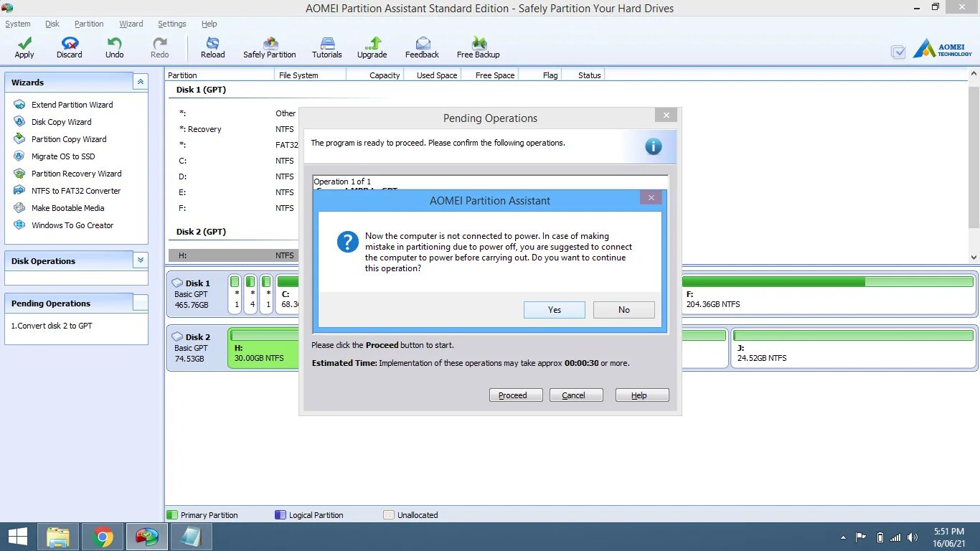Open the Disk menu

tap(52, 24)
